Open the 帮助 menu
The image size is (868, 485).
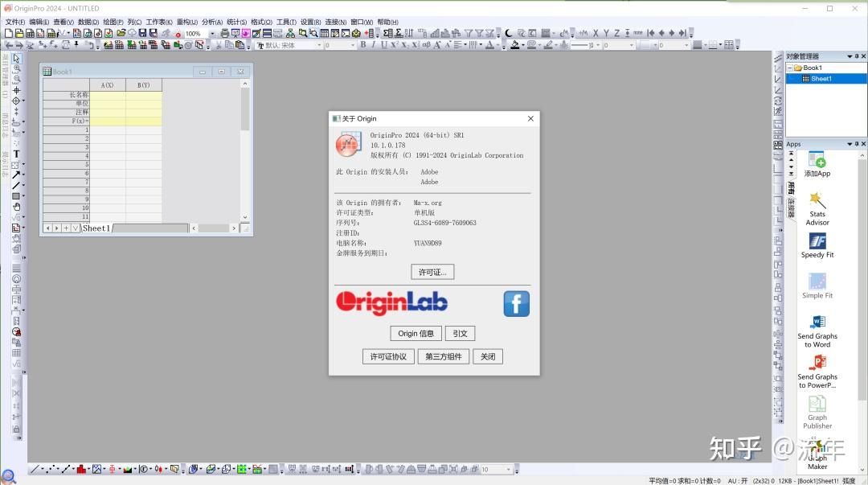[387, 22]
